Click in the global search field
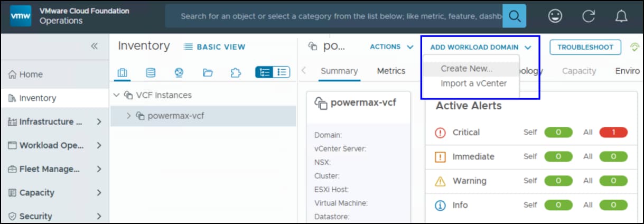 [x=334, y=16]
